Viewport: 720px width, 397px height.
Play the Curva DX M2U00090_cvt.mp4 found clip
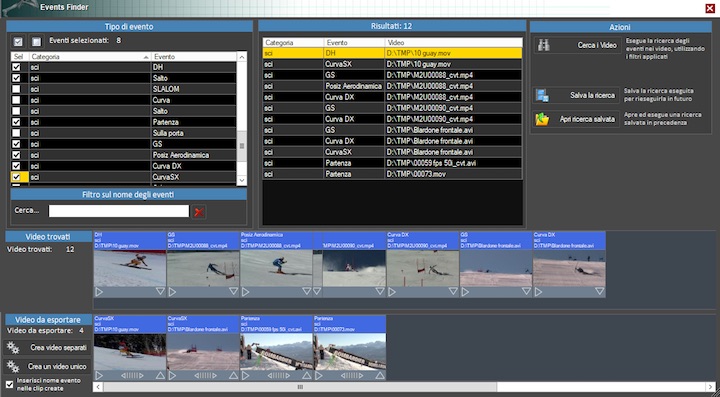click(392, 291)
